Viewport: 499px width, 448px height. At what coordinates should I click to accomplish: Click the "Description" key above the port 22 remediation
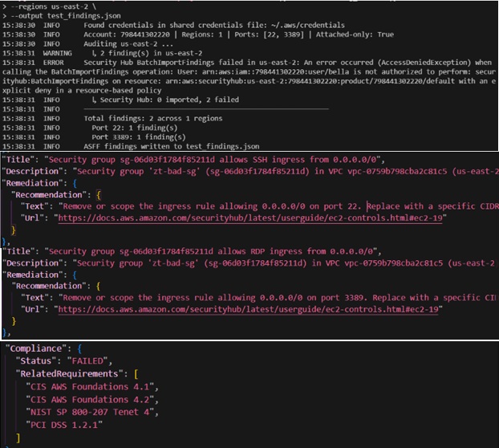click(x=34, y=171)
